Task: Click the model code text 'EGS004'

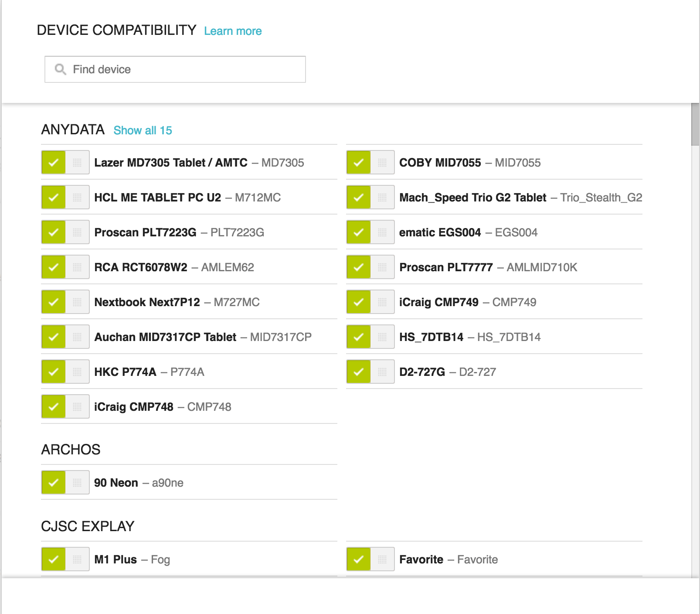Action: [517, 232]
